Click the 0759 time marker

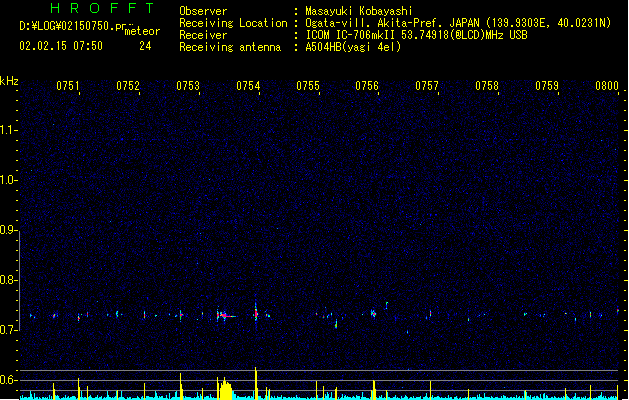(547, 86)
